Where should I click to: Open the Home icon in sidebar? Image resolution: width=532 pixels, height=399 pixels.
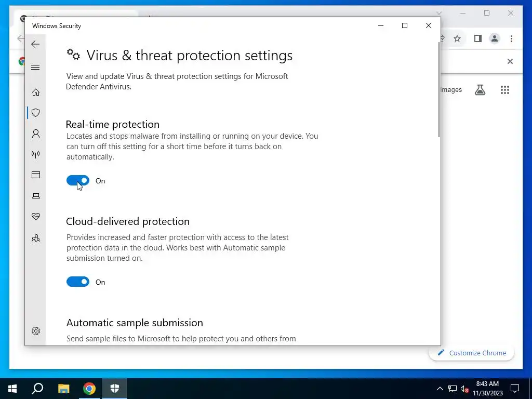pyautogui.click(x=36, y=92)
